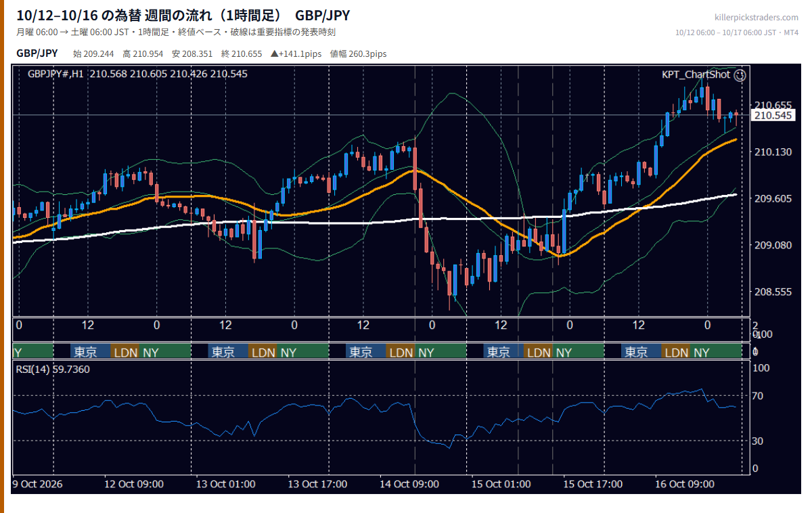
Task: Click the ▲+141.1pips change value
Action: pyautogui.click(x=296, y=54)
